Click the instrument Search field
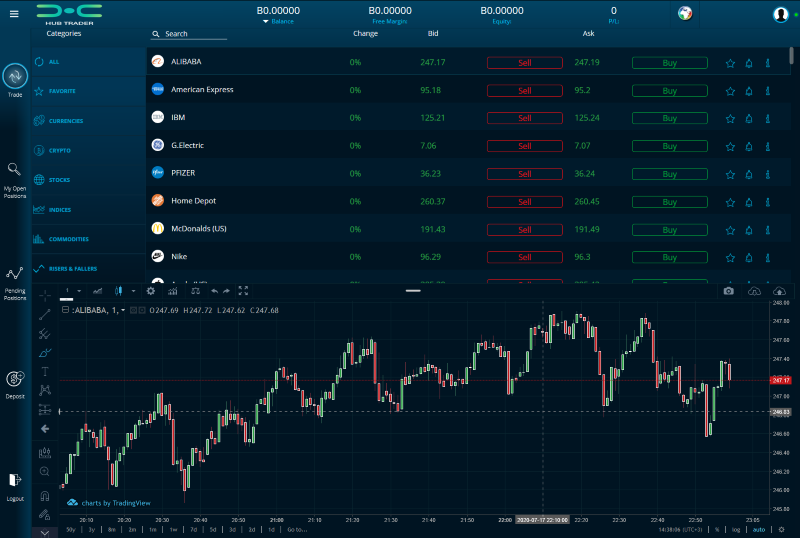 click(x=189, y=34)
